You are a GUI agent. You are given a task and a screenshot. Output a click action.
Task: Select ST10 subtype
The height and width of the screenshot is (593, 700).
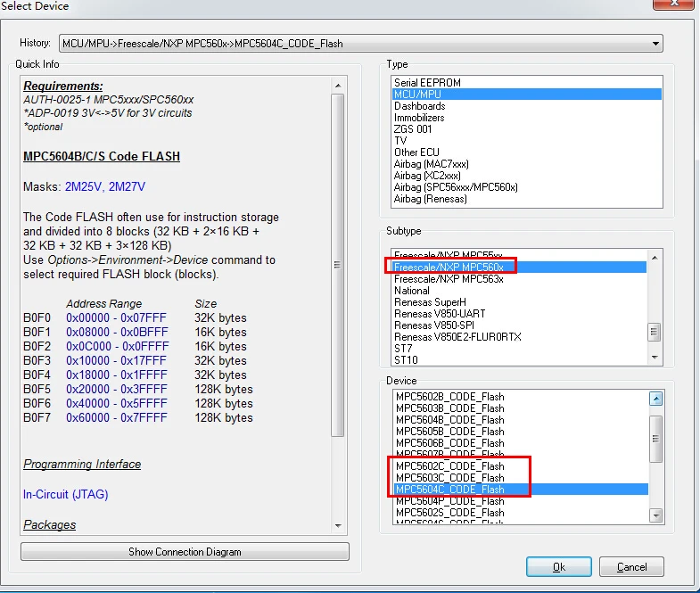pos(519,360)
